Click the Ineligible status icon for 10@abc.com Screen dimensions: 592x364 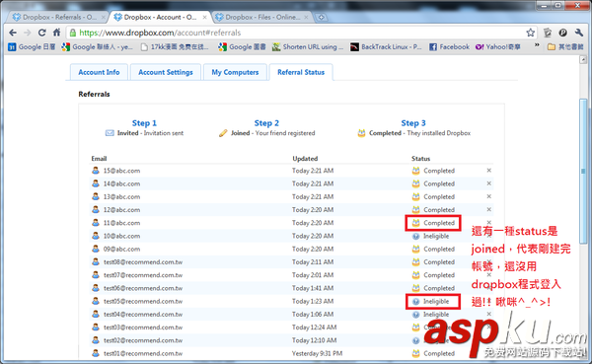(x=415, y=237)
